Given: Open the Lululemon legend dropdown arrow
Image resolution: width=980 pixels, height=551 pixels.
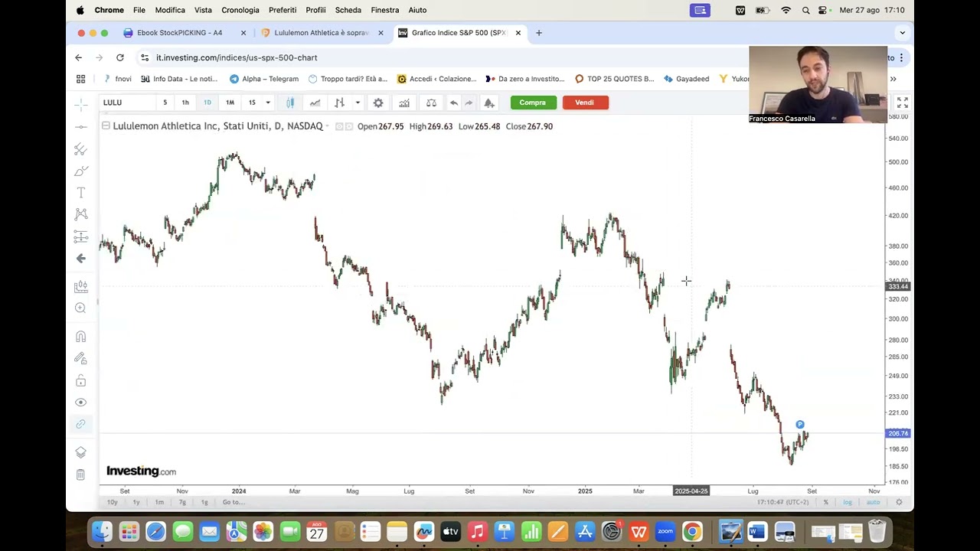Looking at the screenshot, I should (x=328, y=126).
